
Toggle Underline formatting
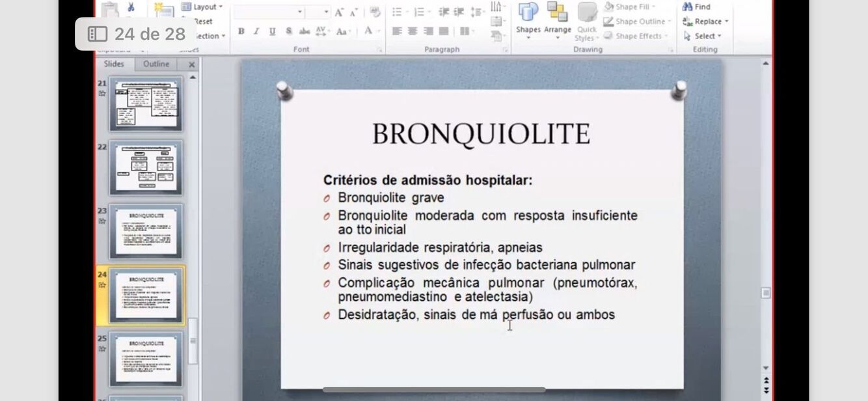tap(272, 31)
